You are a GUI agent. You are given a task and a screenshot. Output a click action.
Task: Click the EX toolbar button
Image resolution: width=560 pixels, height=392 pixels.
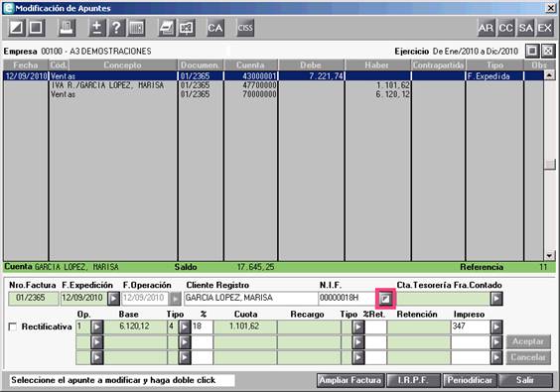545,28
